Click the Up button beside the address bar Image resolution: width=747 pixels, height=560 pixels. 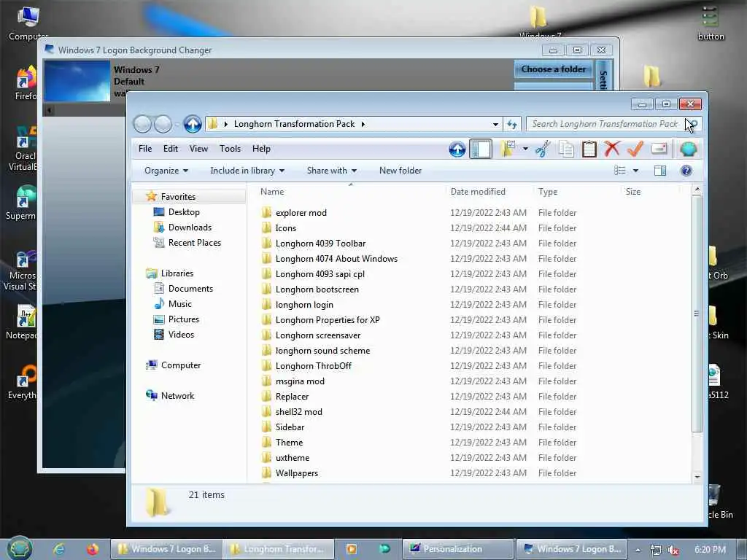[193, 124]
